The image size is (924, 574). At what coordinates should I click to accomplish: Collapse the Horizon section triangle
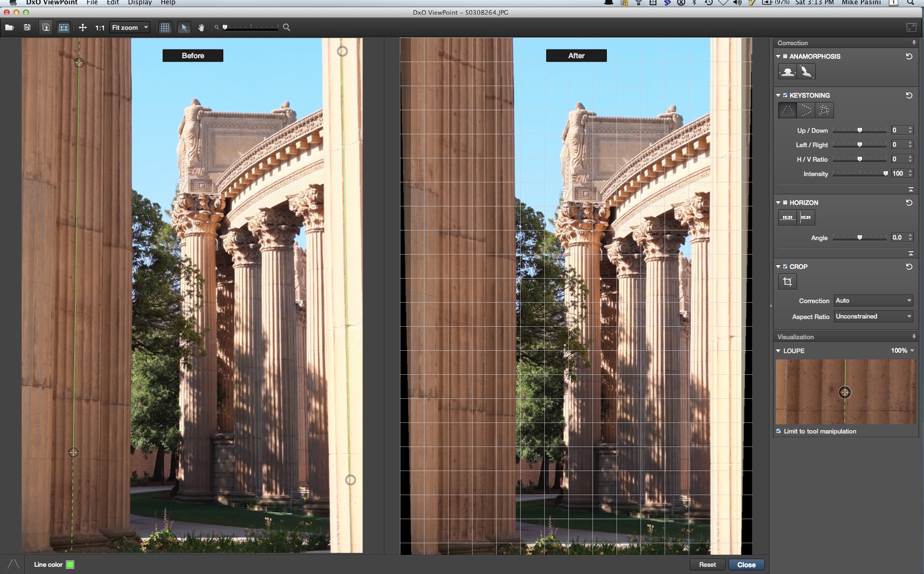click(778, 203)
